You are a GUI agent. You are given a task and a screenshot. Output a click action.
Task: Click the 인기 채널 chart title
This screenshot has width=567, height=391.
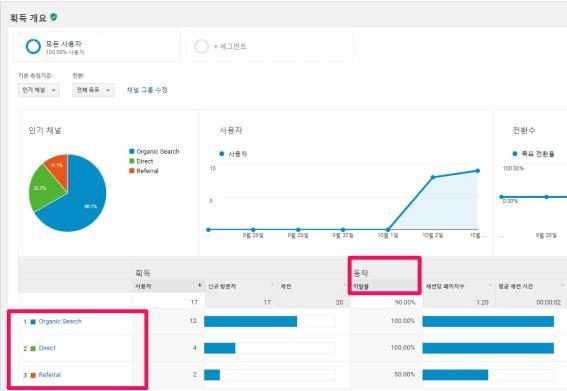coord(45,130)
